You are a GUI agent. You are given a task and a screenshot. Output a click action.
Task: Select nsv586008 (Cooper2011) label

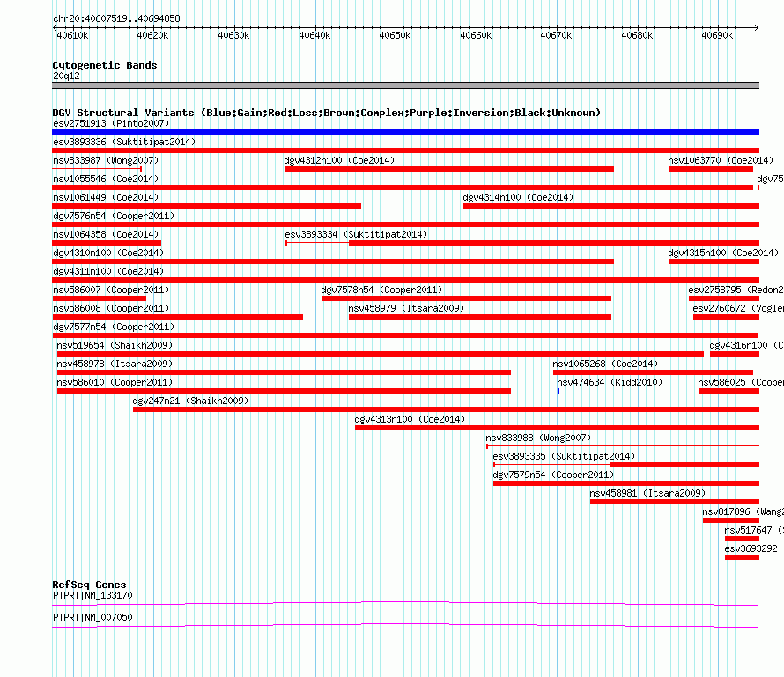pos(111,308)
